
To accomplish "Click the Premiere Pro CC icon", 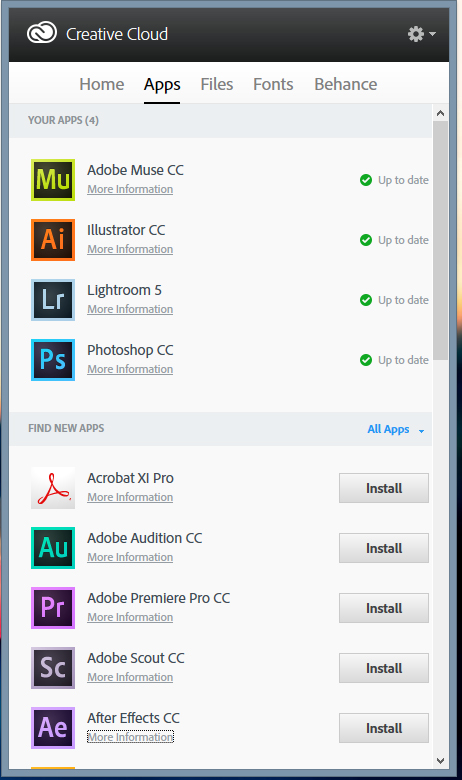I will [x=53, y=608].
